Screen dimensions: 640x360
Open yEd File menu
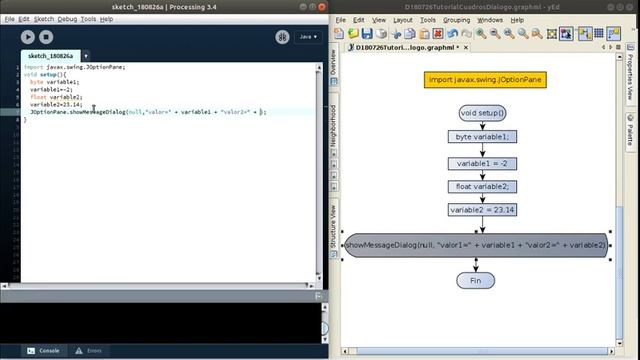pos(340,20)
